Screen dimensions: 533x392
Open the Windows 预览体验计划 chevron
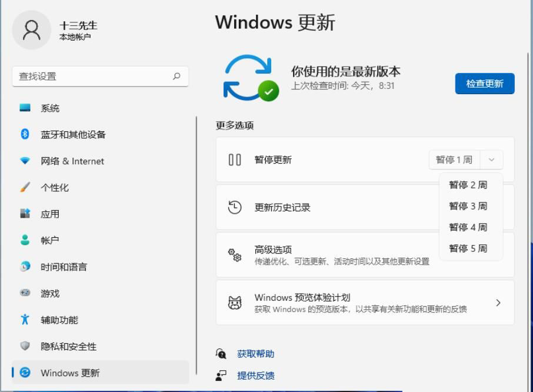[x=498, y=303]
